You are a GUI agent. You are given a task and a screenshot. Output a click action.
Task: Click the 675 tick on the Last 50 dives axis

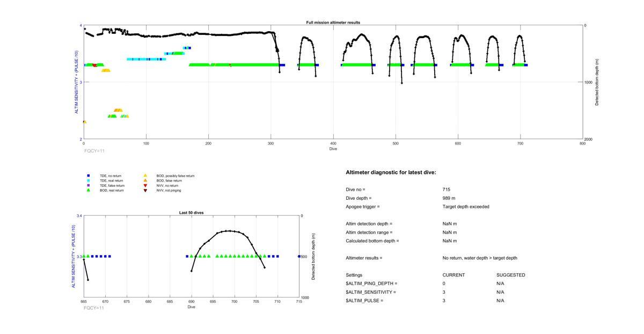coord(127,302)
